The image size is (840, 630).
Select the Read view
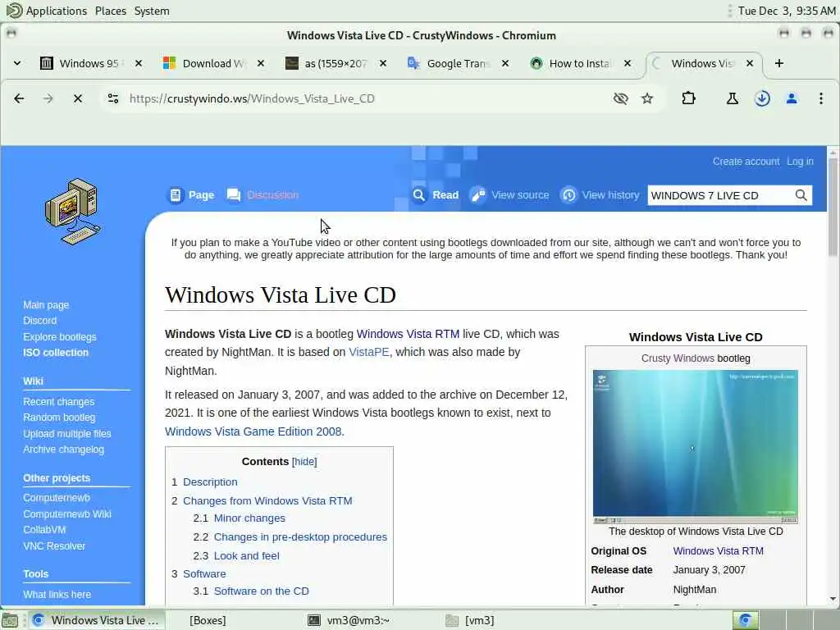(x=435, y=195)
